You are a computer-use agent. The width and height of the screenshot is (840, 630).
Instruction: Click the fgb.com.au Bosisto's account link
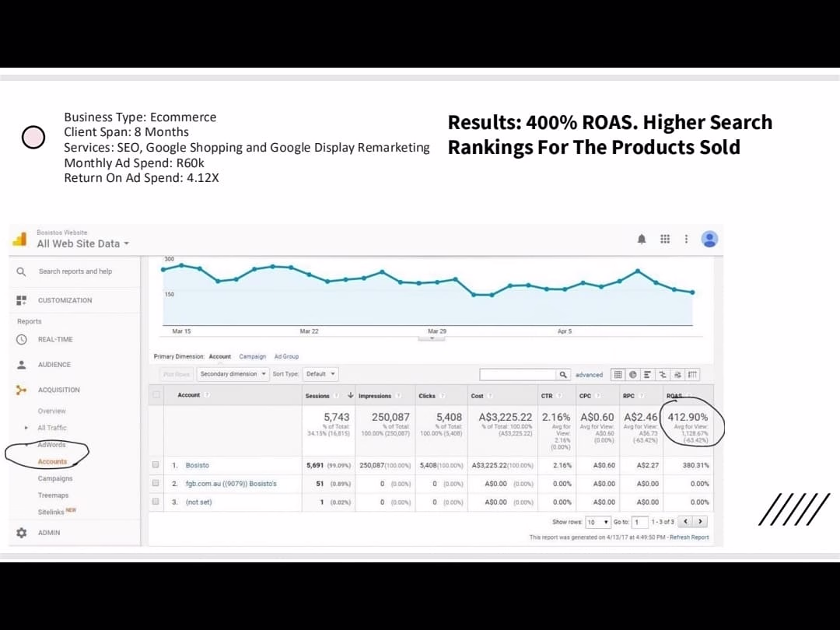(231, 484)
